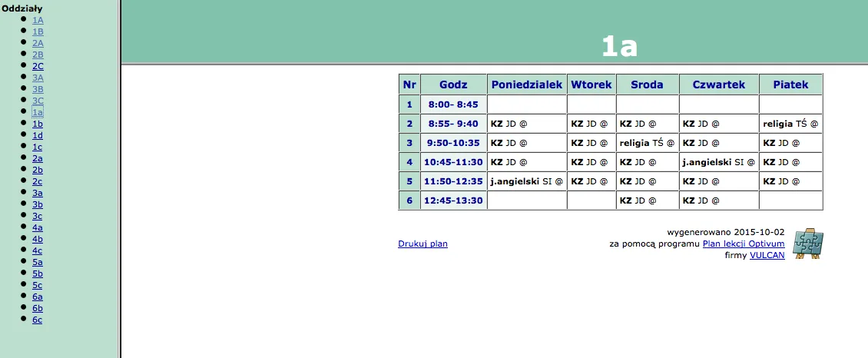Select lowercase class 1a in sidebar

point(38,112)
